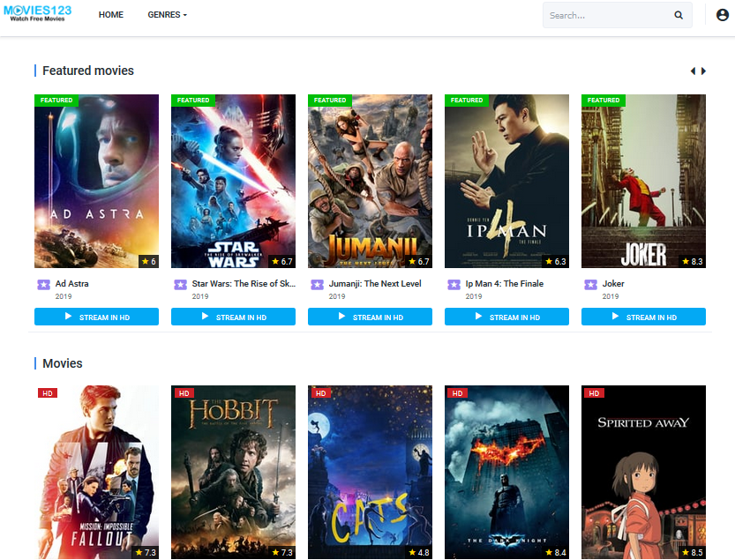Click the 4.8 rating on Cats poster
The image size is (735, 560).
click(419, 552)
